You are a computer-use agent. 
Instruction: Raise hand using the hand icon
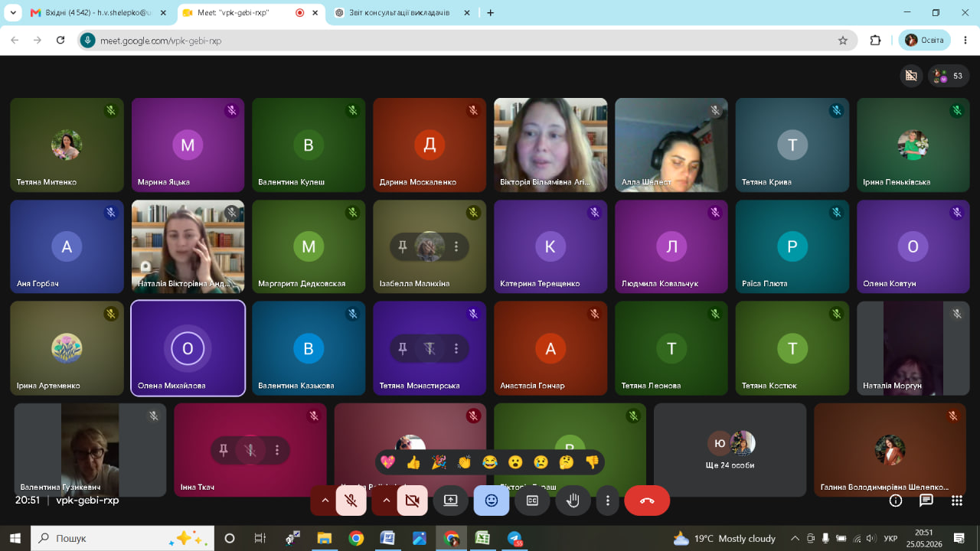573,500
